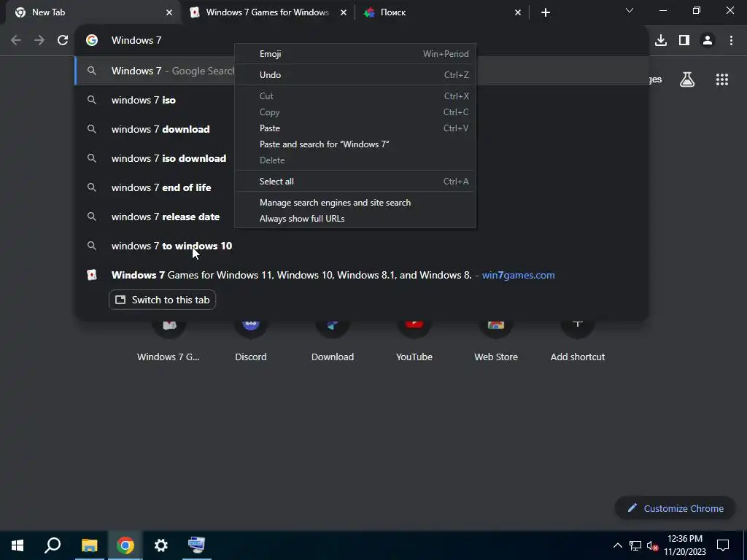The image size is (747, 560).
Task: Click the Back navigation arrow
Action: 16,41
